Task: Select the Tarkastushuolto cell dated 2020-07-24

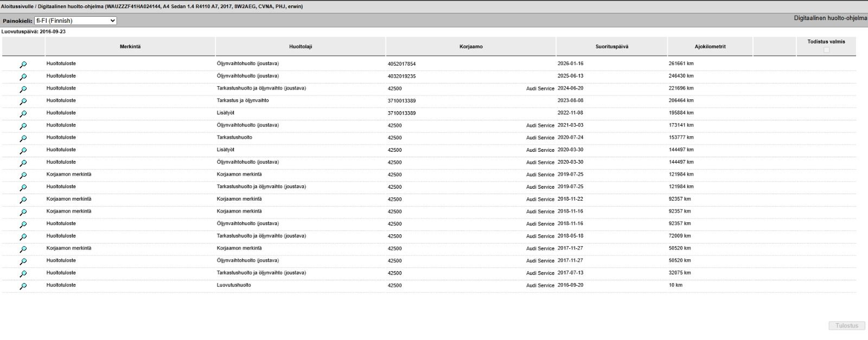Action: coord(234,137)
